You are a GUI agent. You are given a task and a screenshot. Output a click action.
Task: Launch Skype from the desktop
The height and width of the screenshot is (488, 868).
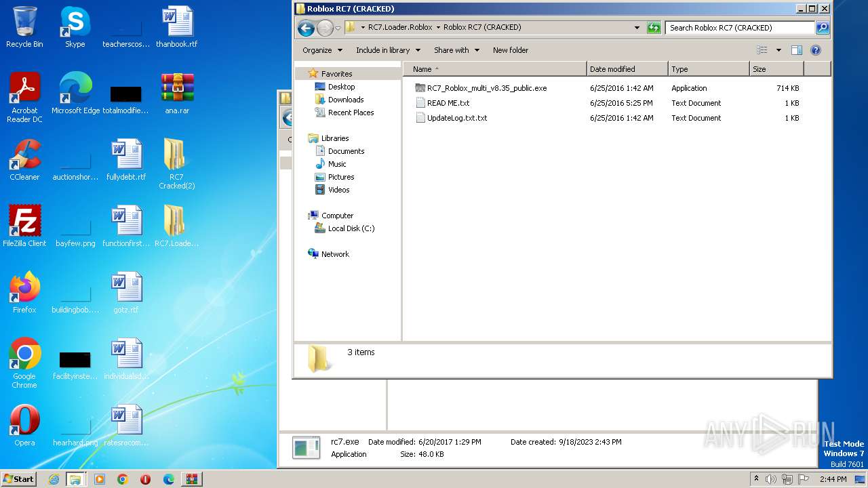click(75, 27)
